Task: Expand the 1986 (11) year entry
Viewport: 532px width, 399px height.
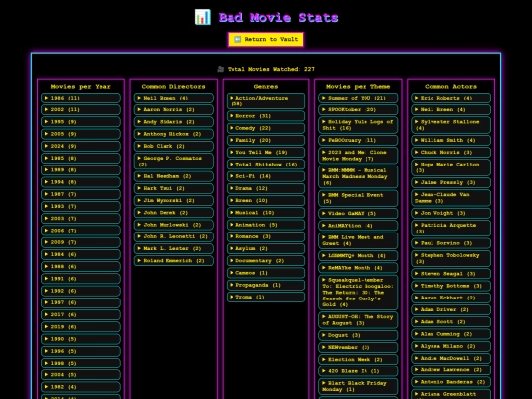Action: point(81,98)
